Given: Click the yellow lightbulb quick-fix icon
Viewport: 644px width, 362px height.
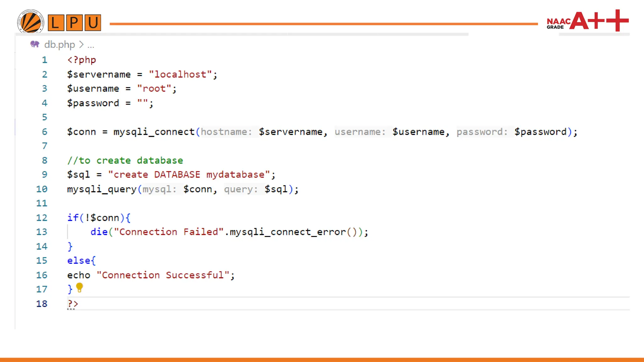Looking at the screenshot, I should [79, 287].
